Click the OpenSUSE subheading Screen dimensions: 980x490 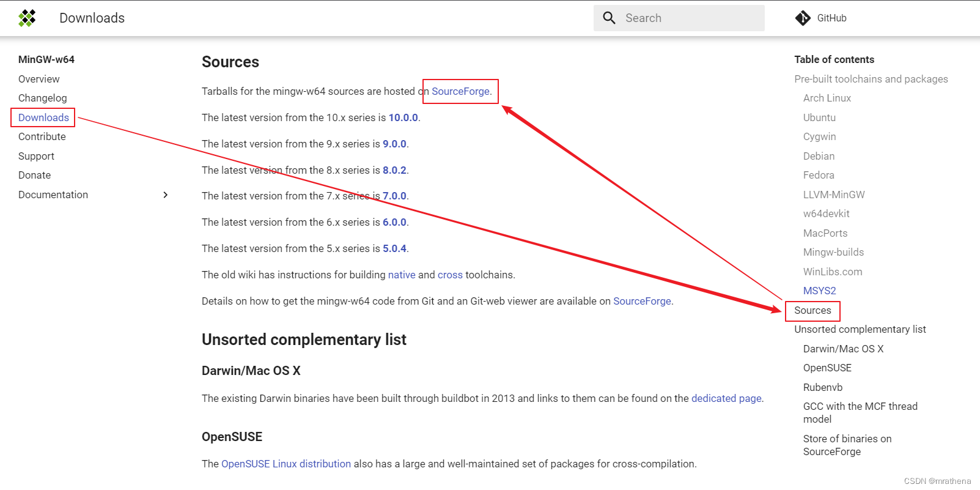[232, 437]
